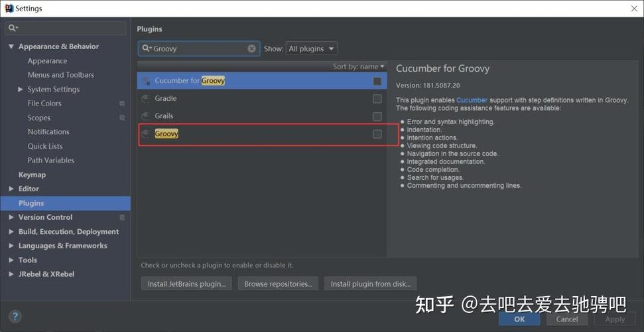644x332 pixels.
Task: Expand the Editor section
Action: tap(11, 189)
